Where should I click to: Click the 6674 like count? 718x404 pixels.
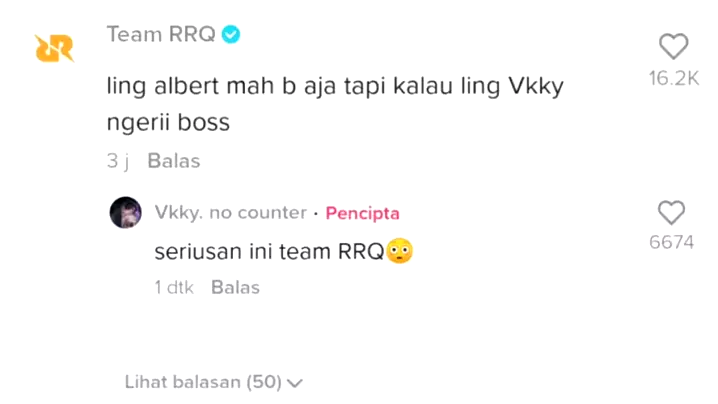point(671,242)
